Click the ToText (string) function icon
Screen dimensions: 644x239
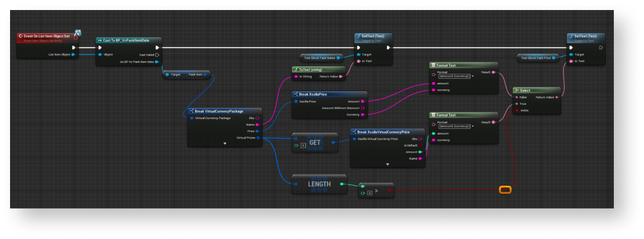click(x=296, y=69)
